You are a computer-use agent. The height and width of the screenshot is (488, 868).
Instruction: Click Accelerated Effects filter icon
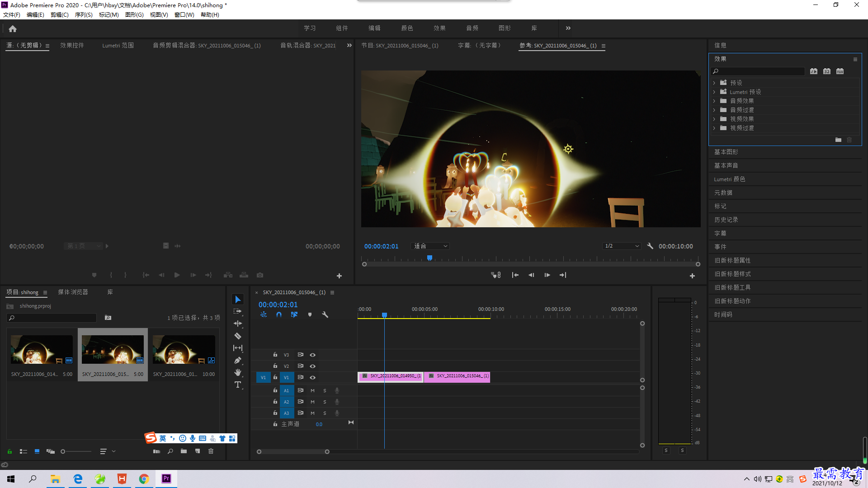point(814,71)
